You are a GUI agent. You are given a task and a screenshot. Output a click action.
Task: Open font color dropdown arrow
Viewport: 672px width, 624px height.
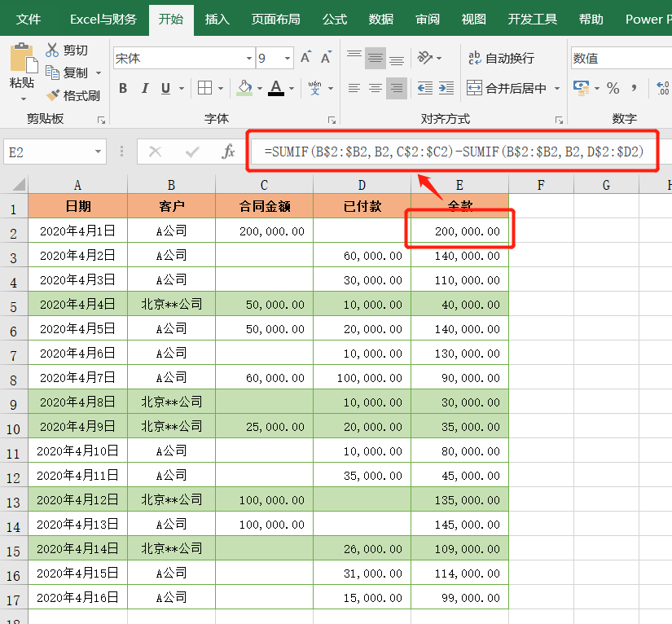(292, 89)
